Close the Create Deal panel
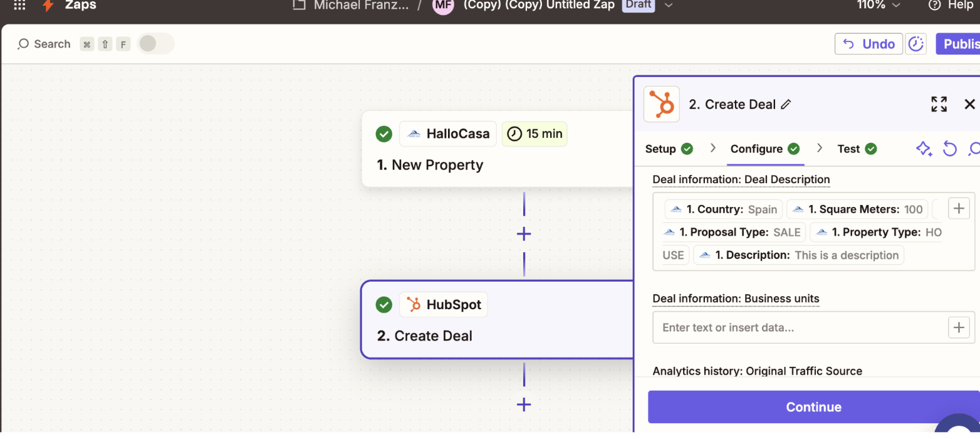Viewport: 980px width, 439px height. (x=969, y=104)
